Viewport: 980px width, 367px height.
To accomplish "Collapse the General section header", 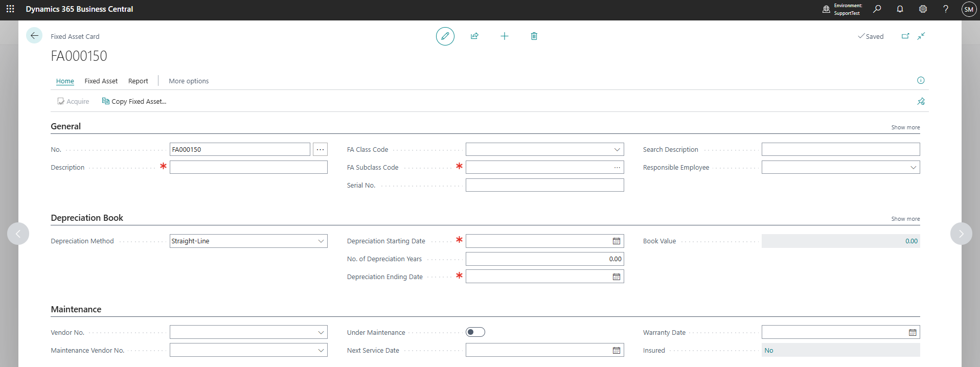I will coord(66,126).
